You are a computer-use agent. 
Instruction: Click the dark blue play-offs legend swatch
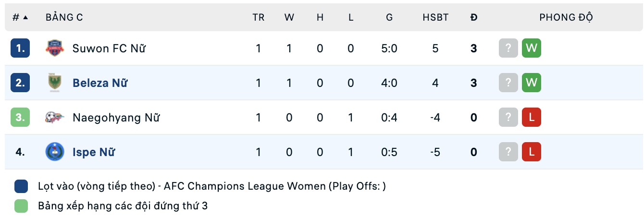tap(21, 186)
